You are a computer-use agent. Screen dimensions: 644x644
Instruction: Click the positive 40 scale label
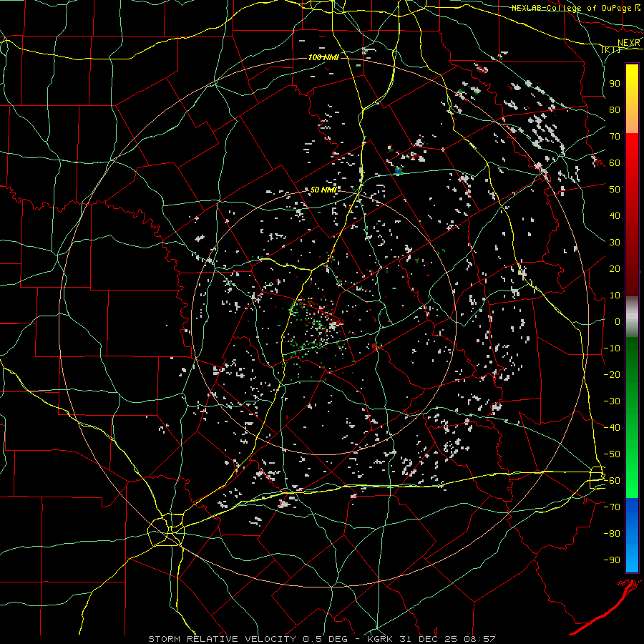[x=615, y=215]
